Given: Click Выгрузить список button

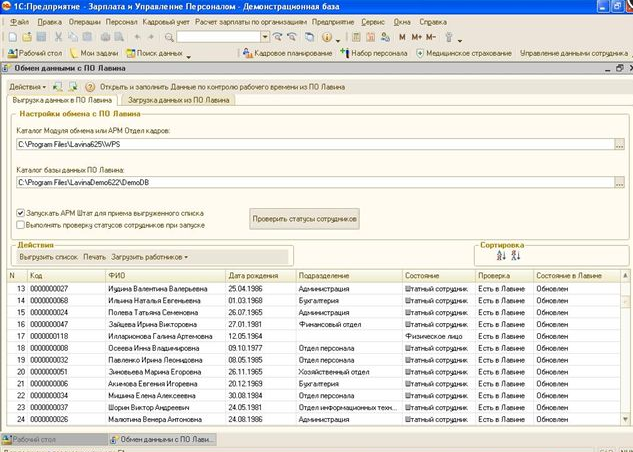Looking at the screenshot, I should point(47,257).
